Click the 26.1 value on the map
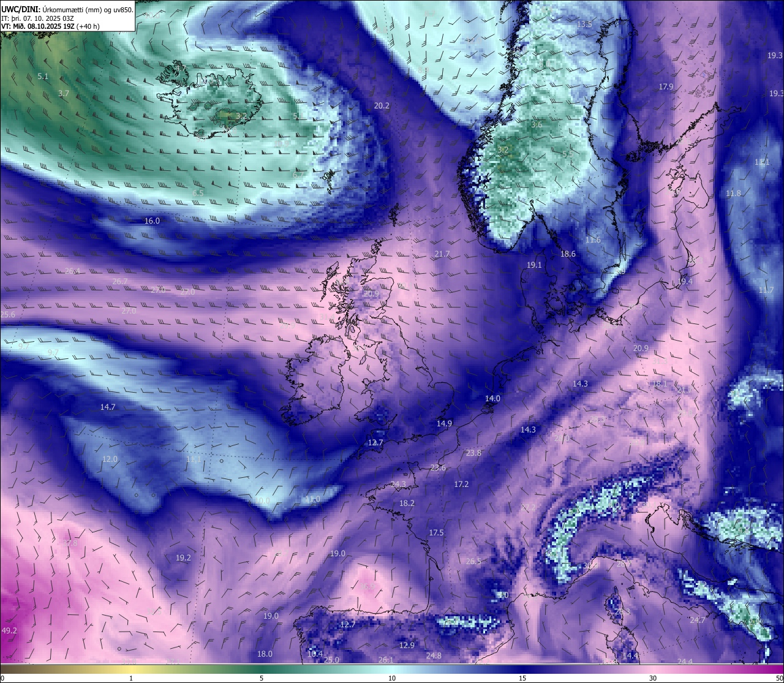 click(x=386, y=660)
